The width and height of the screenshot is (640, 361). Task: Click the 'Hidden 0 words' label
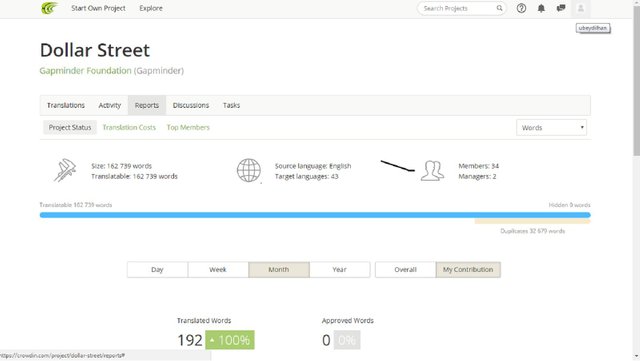click(x=569, y=205)
